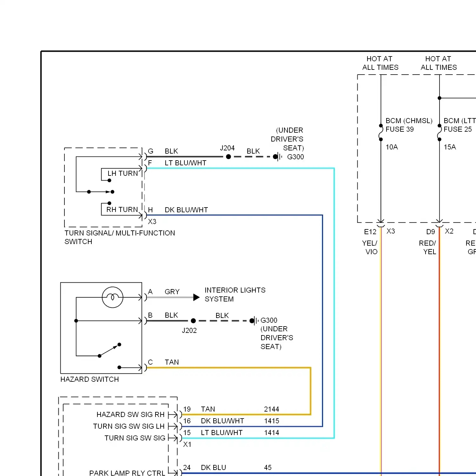476x476 pixels.
Task: Click connector pin label "E12"
Action: point(370,232)
